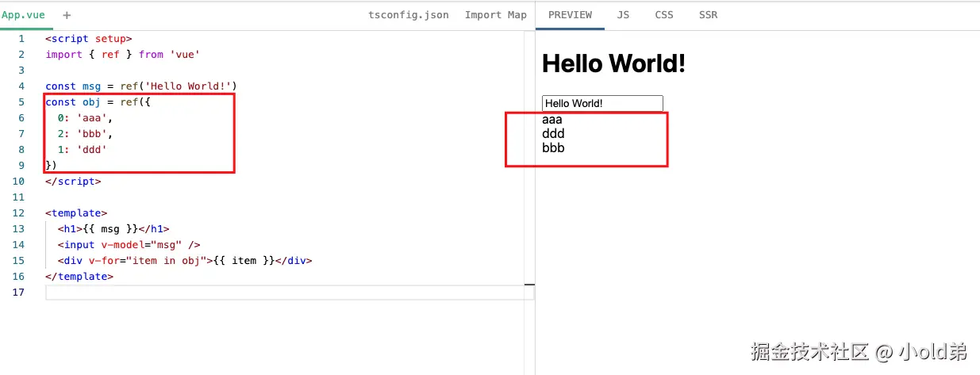
Task: Click line number 10 in gutter
Action: tap(19, 182)
